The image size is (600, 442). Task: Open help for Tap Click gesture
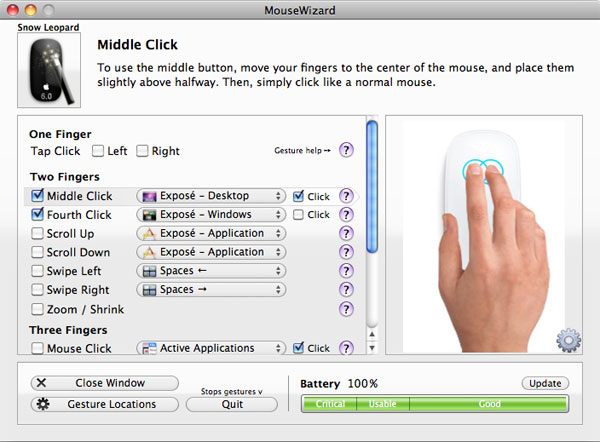(x=346, y=150)
